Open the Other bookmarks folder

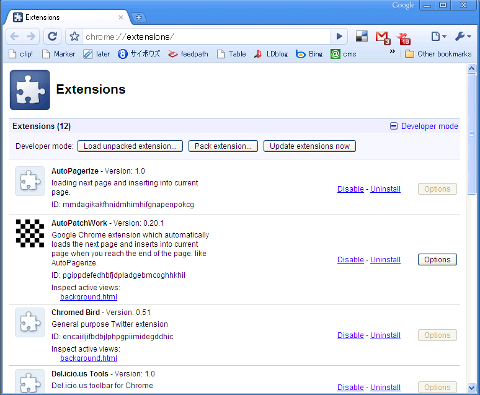coord(438,54)
